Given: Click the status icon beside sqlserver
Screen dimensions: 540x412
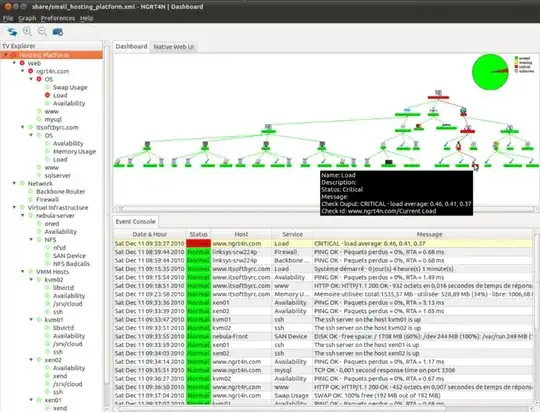Looking at the screenshot, I should pos(39,175).
